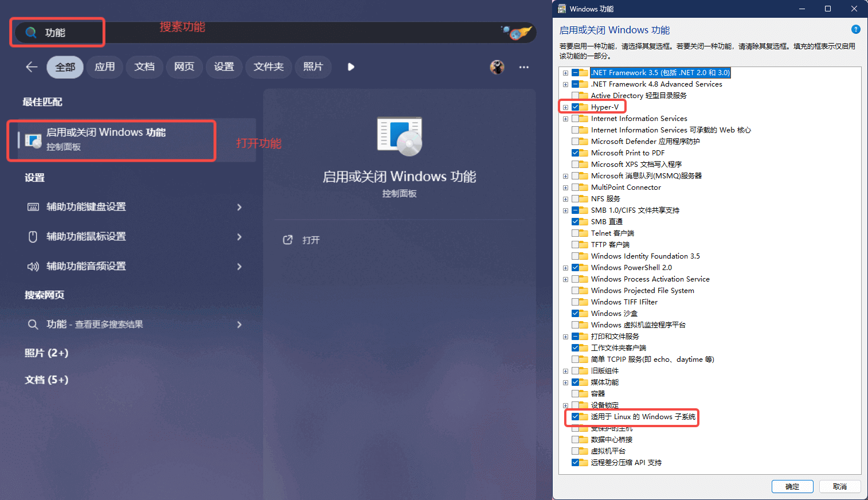The image size is (868, 500).
Task: Show more filters with the play arrow
Action: click(x=351, y=67)
